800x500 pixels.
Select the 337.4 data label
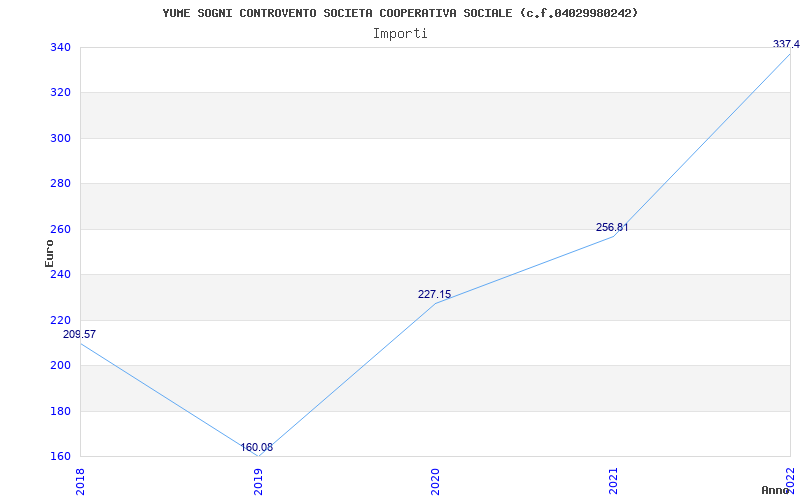[786, 44]
